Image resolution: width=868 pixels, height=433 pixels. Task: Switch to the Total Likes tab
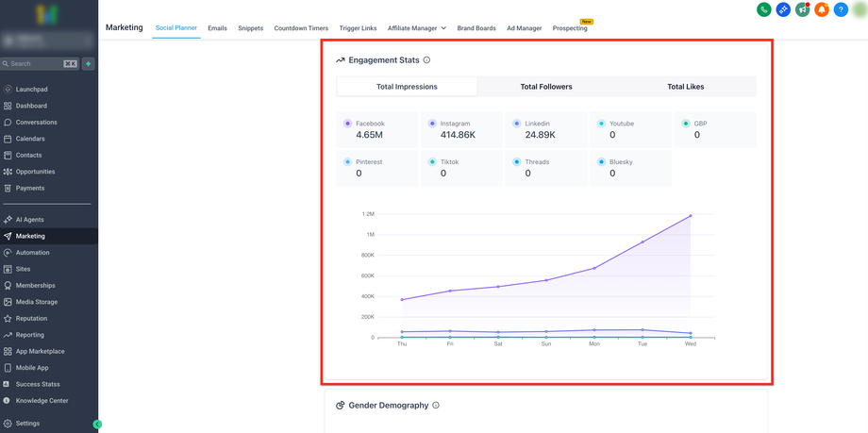click(685, 87)
